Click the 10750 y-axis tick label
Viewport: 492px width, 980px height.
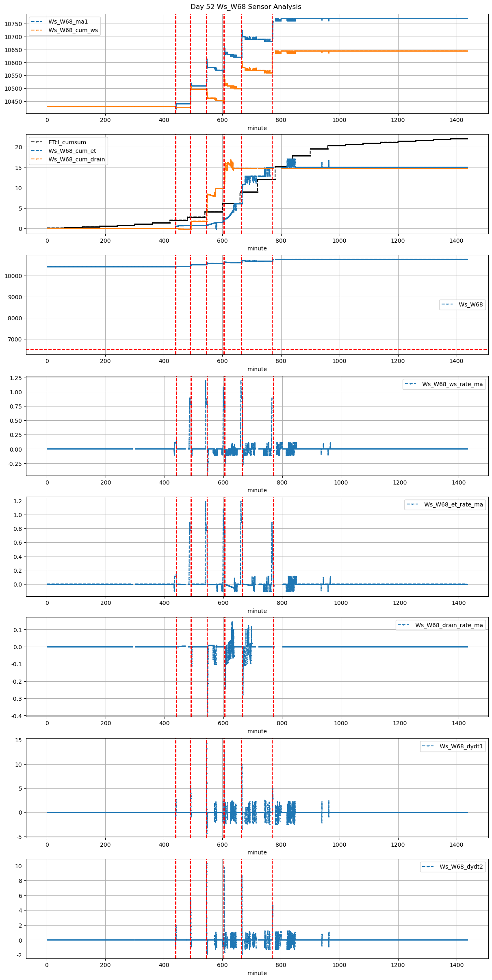point(13,24)
